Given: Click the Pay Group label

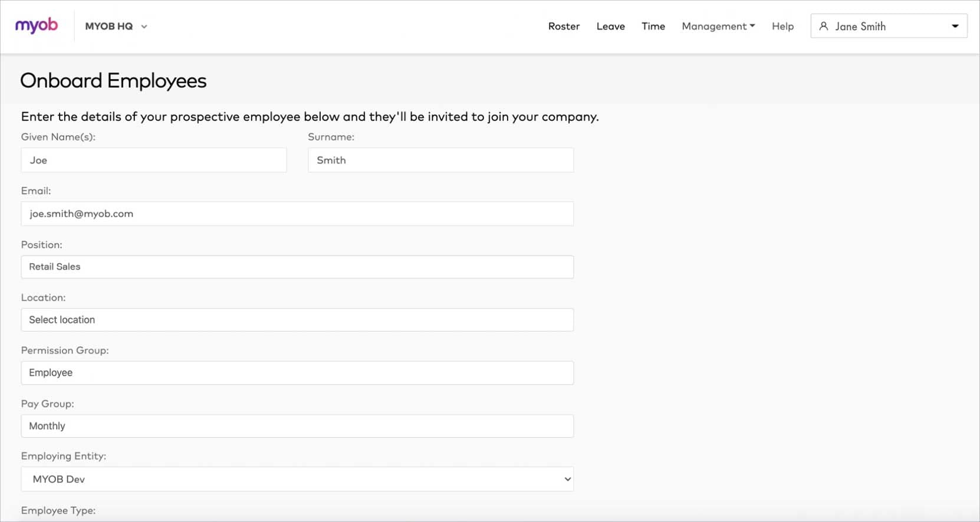Looking at the screenshot, I should coord(48,404).
